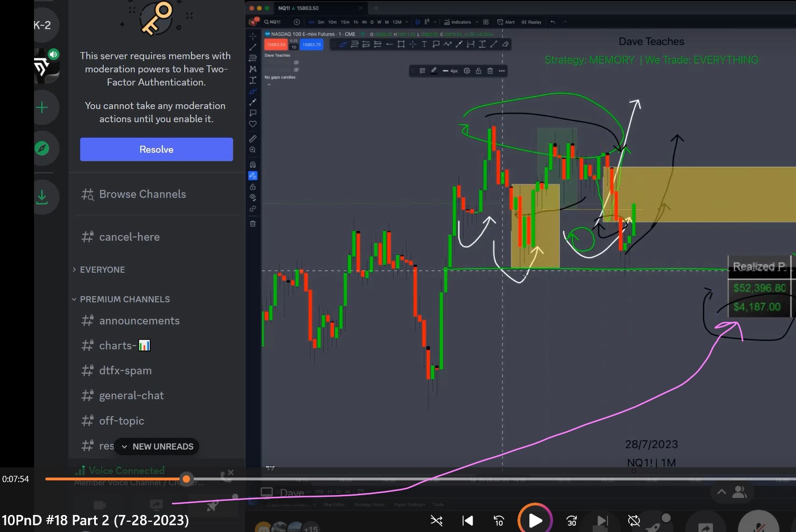Play the video

pyautogui.click(x=534, y=520)
